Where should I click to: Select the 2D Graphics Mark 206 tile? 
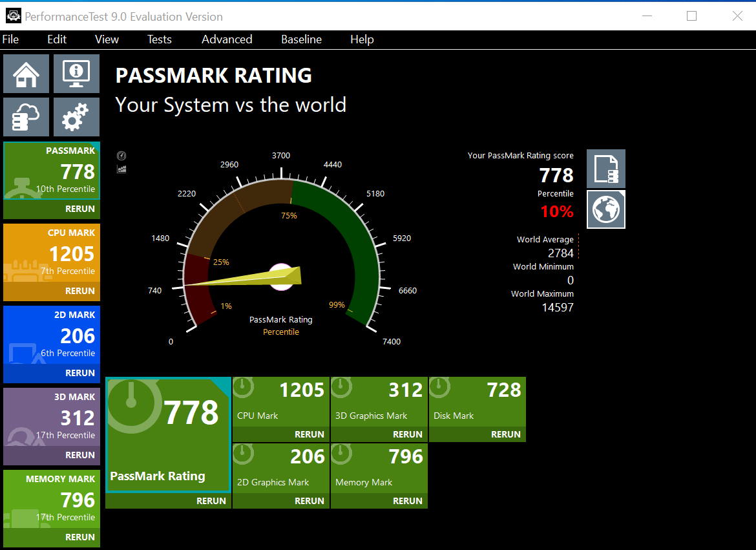280,469
